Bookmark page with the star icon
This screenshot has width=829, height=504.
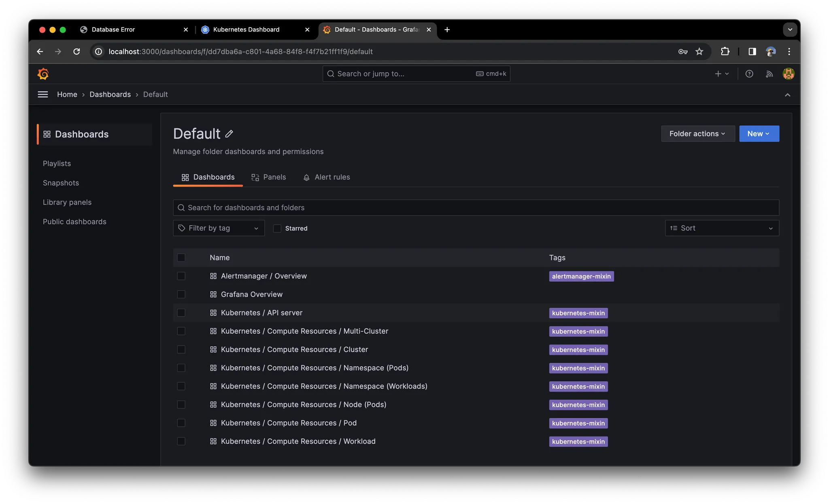(x=699, y=51)
